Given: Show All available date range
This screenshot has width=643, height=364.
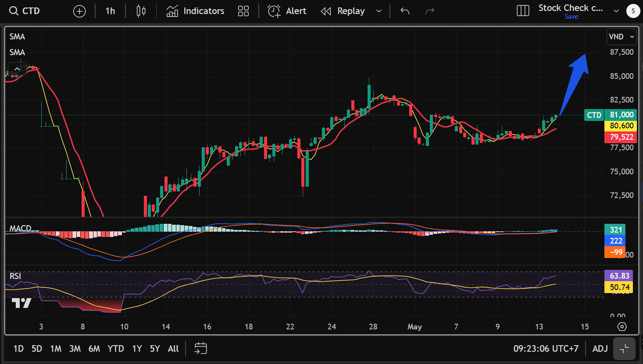Looking at the screenshot, I should coord(173,349).
